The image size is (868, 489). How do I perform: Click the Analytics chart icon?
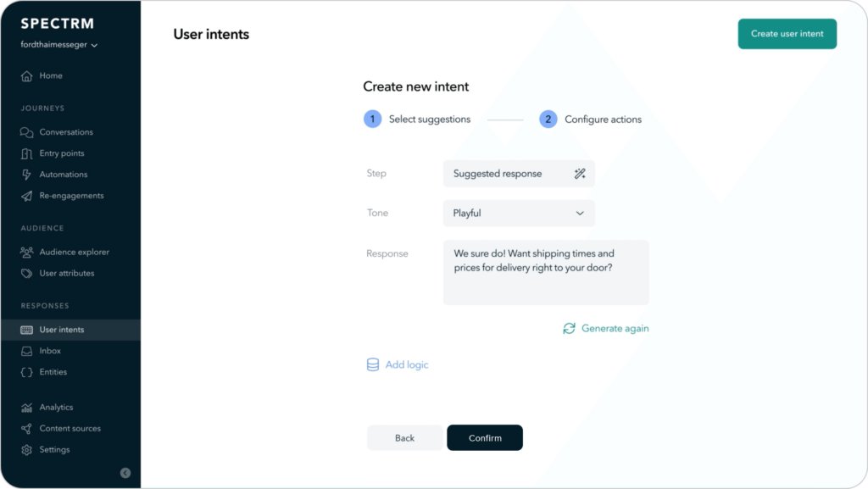coord(26,408)
